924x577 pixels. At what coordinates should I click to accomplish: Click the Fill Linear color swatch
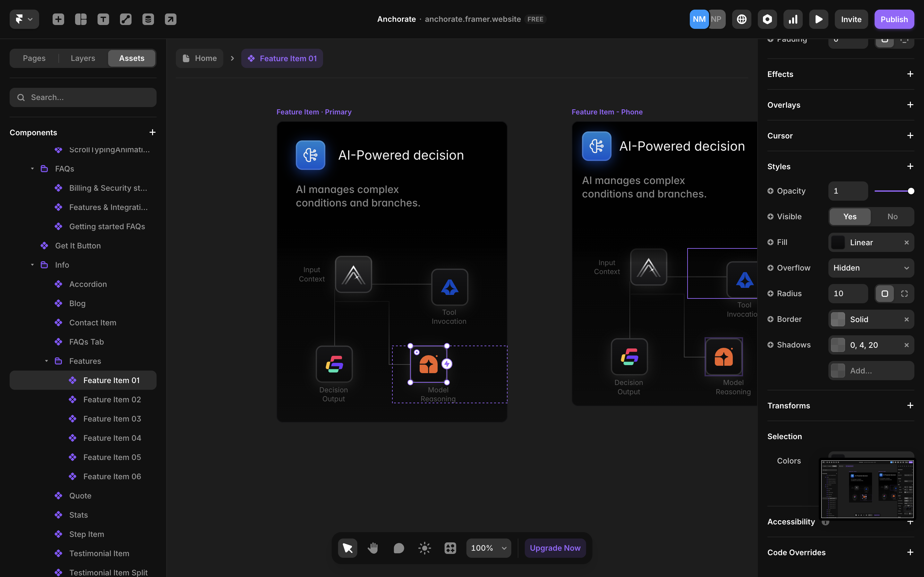point(838,242)
